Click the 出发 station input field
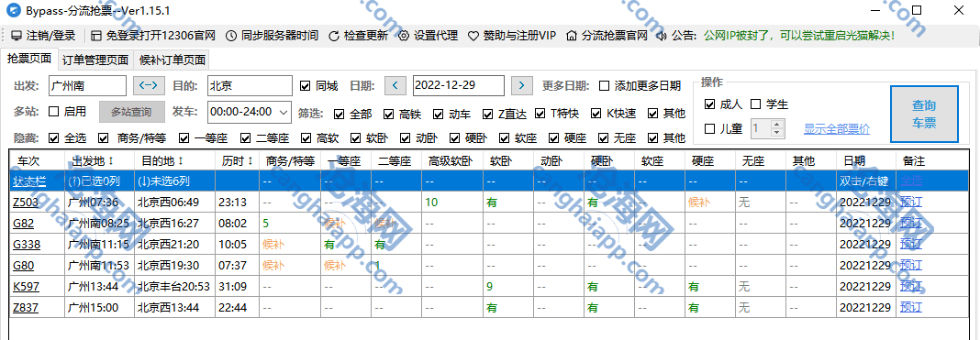The width and height of the screenshot is (980, 340). [87, 85]
